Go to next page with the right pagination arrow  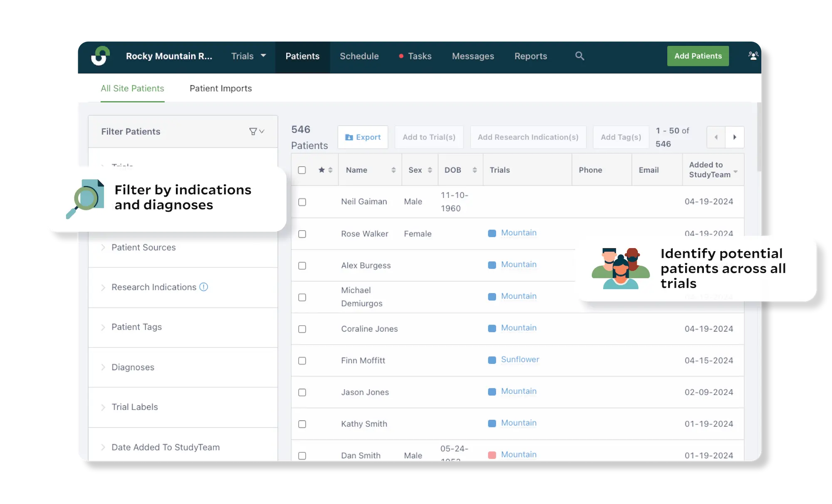pos(735,137)
